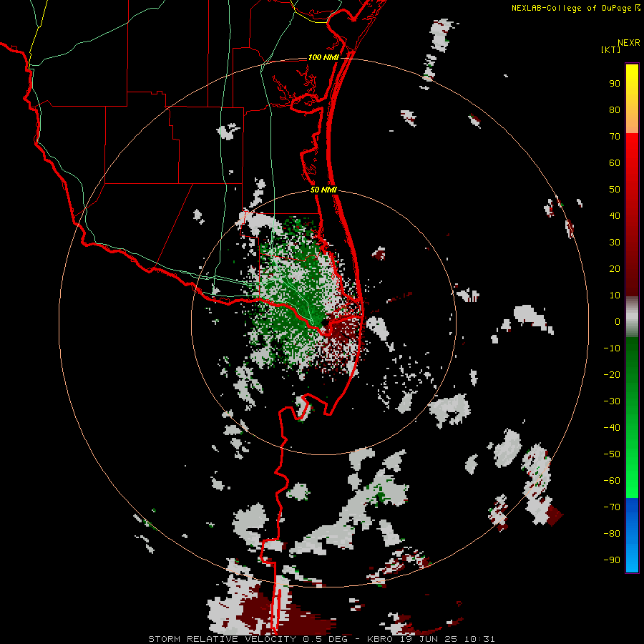Click the positive 80 legend value
644x644 pixels.
coord(615,109)
